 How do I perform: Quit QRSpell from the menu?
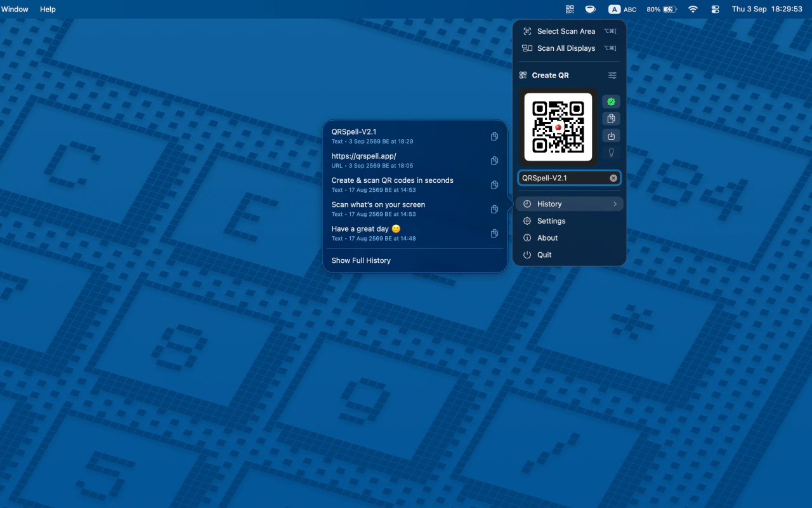click(569, 255)
